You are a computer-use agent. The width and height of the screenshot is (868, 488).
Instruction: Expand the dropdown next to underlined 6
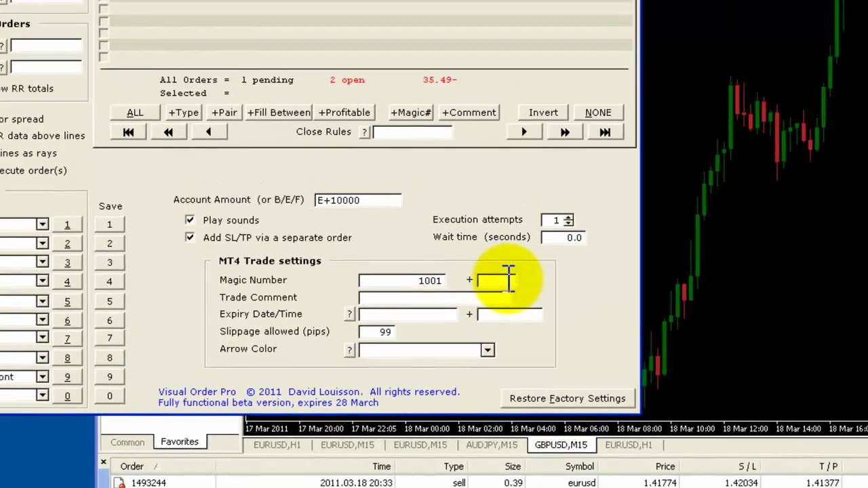(x=42, y=320)
